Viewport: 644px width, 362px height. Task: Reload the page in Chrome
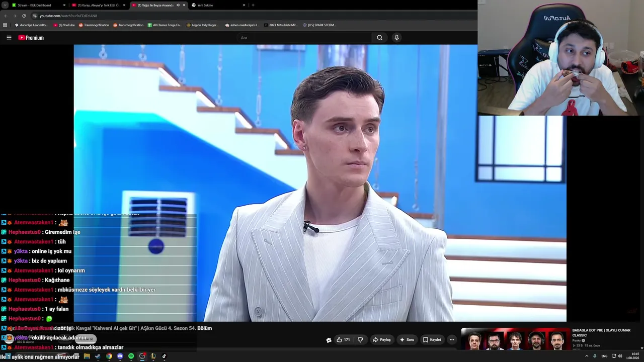24,16
